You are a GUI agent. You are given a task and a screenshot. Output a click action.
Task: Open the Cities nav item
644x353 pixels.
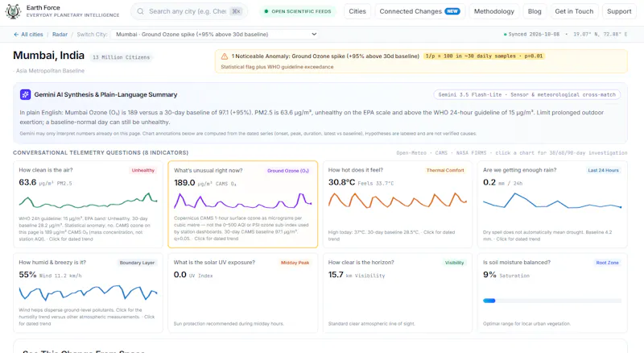357,11
